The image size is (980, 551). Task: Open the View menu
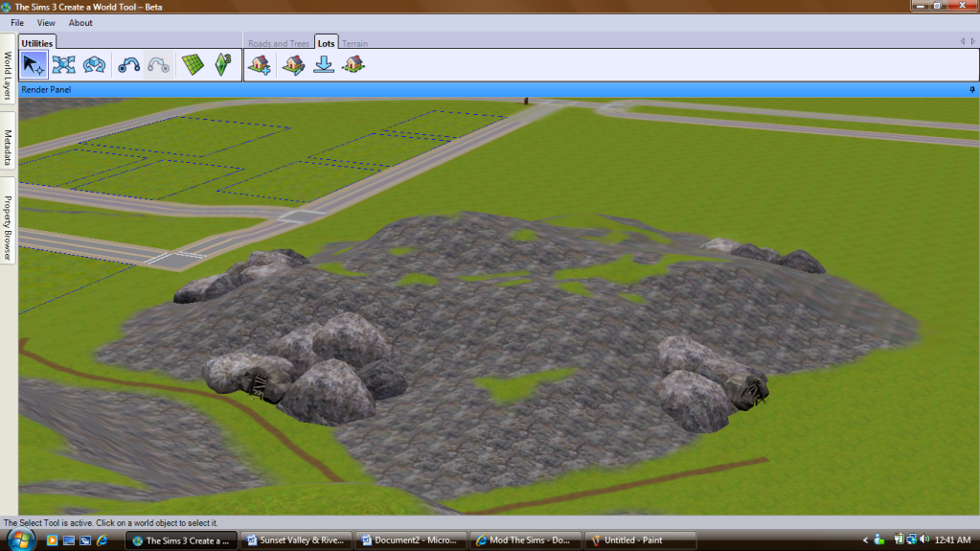(46, 23)
